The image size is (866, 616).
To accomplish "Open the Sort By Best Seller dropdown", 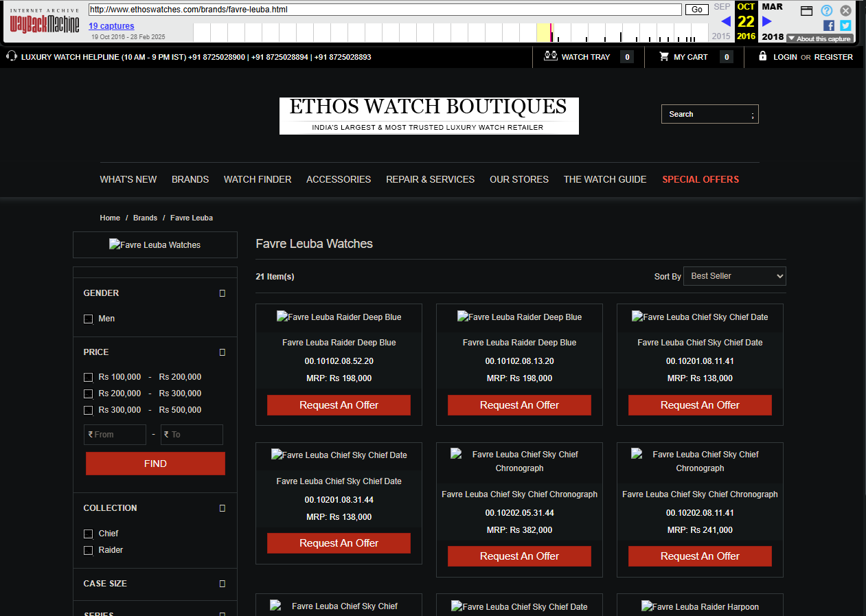I will pyautogui.click(x=735, y=276).
